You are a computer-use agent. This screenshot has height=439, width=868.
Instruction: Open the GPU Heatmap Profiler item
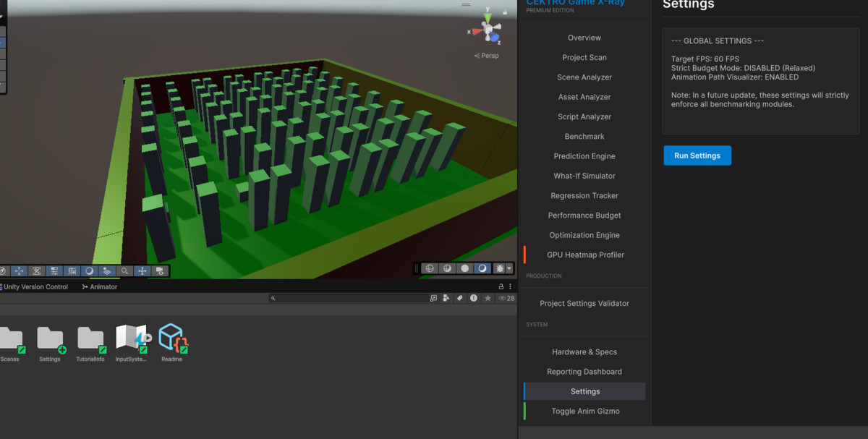585,255
